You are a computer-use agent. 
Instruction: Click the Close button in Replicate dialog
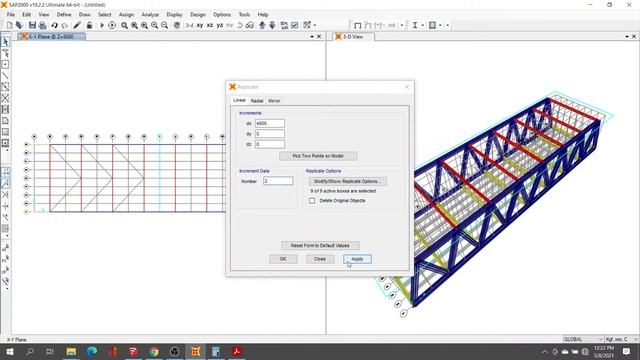tap(320, 259)
